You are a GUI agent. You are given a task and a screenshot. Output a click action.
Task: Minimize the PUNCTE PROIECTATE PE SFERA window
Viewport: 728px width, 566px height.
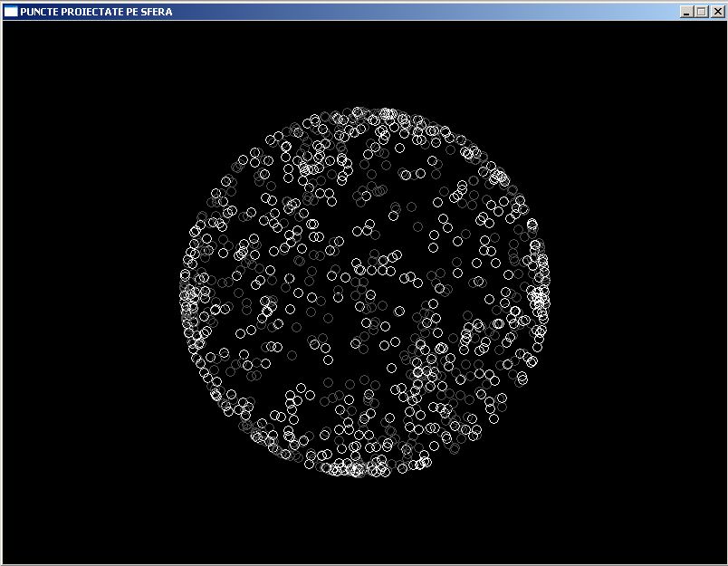click(x=686, y=12)
